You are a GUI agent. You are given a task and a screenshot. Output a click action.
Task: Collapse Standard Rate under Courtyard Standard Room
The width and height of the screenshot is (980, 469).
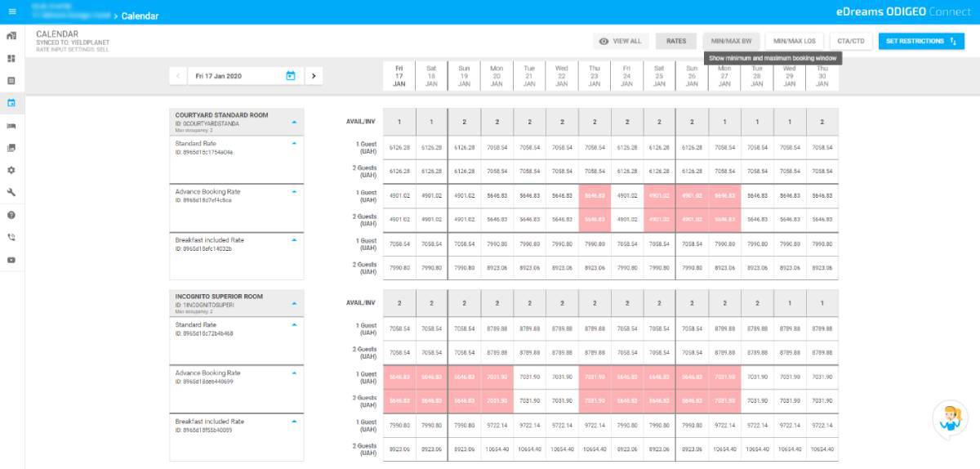295,143
